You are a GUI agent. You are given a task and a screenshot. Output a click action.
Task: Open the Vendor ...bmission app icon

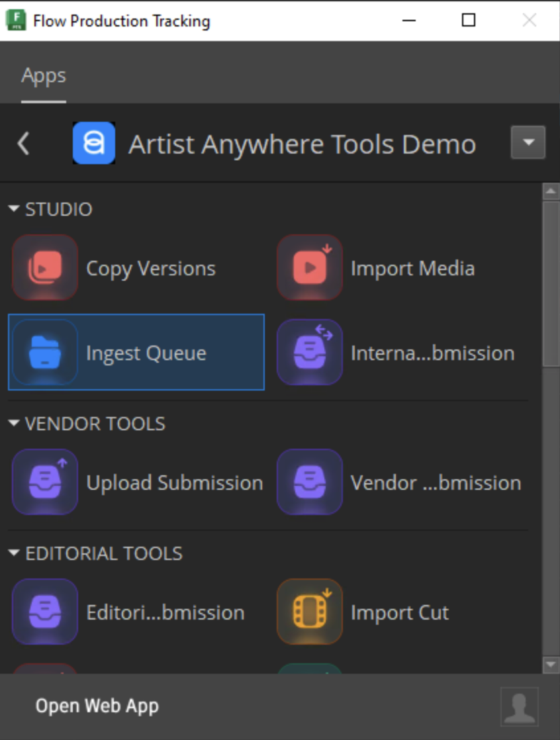tap(310, 482)
